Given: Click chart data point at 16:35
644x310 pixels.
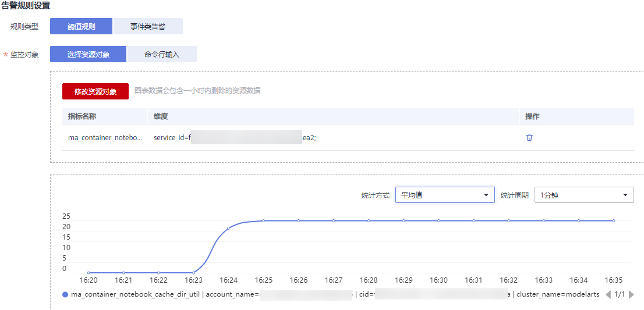Looking at the screenshot, I should click(x=614, y=220).
